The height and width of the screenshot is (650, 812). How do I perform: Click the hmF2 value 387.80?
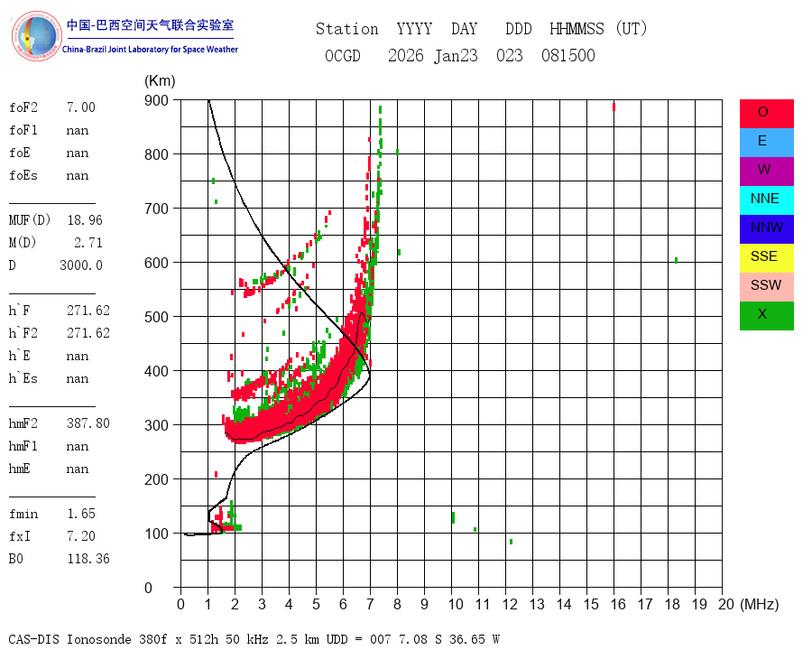(x=88, y=423)
